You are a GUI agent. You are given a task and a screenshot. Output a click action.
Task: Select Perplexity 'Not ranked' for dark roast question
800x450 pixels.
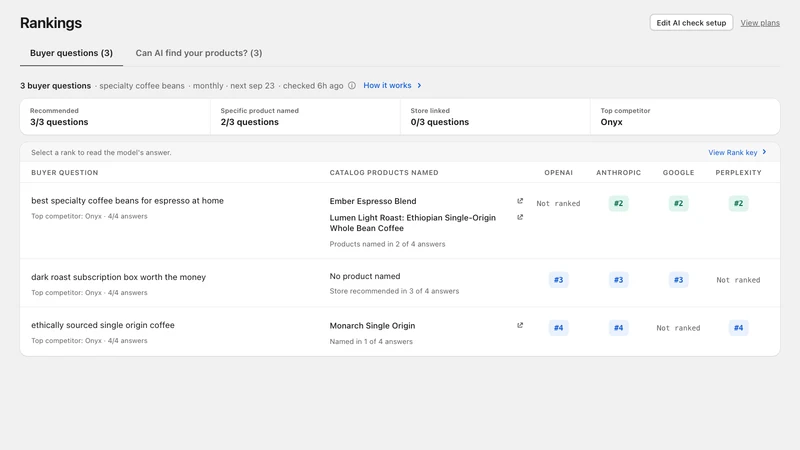(738, 280)
